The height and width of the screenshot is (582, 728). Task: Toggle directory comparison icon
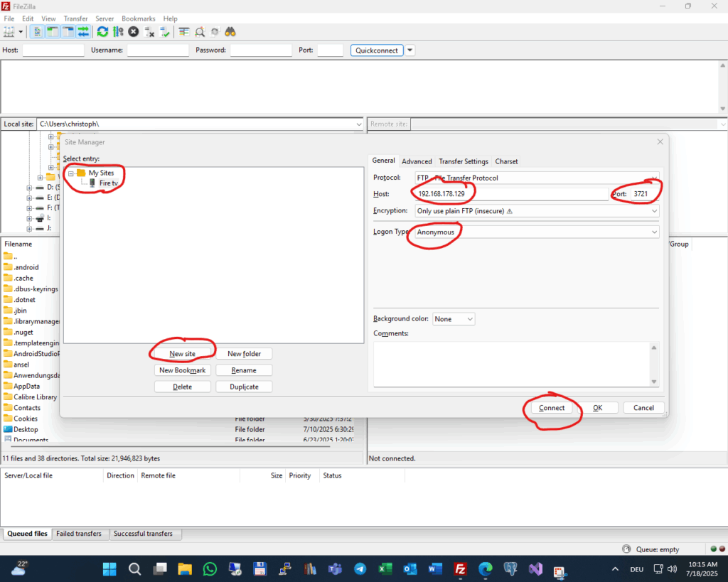[200, 32]
